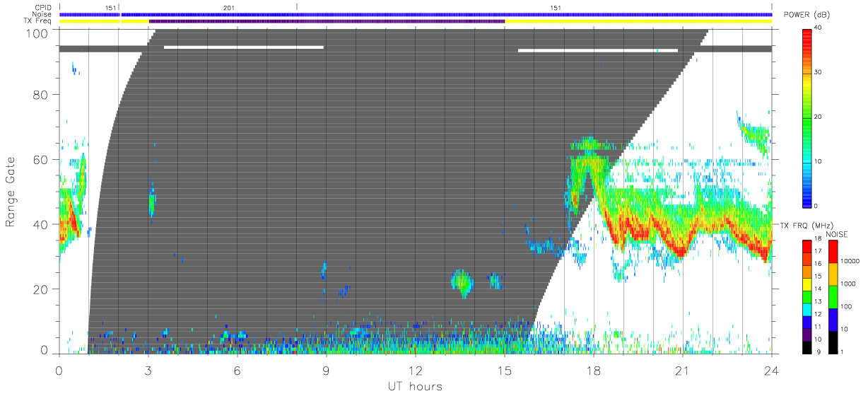Screen dimensions: 868x401
Task: Click the TX Freq row label
Action: (x=38, y=21)
